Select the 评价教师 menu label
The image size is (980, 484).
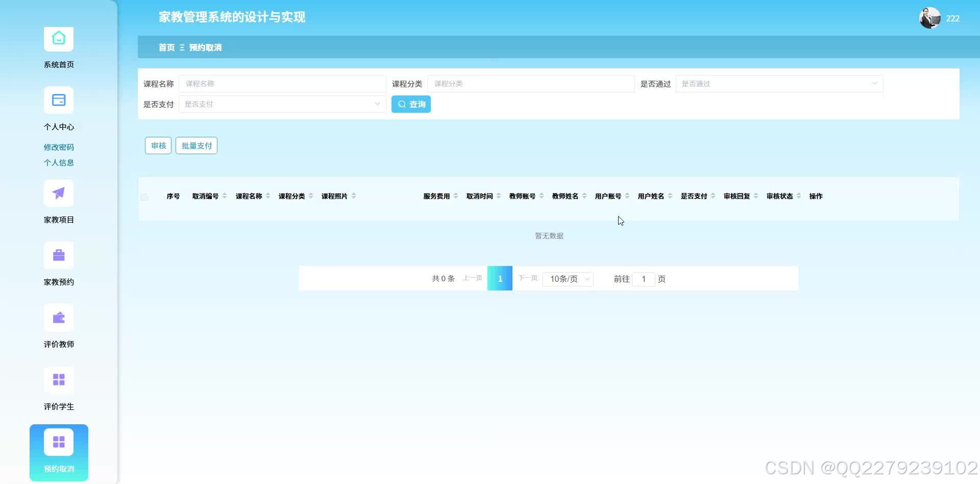[59, 344]
